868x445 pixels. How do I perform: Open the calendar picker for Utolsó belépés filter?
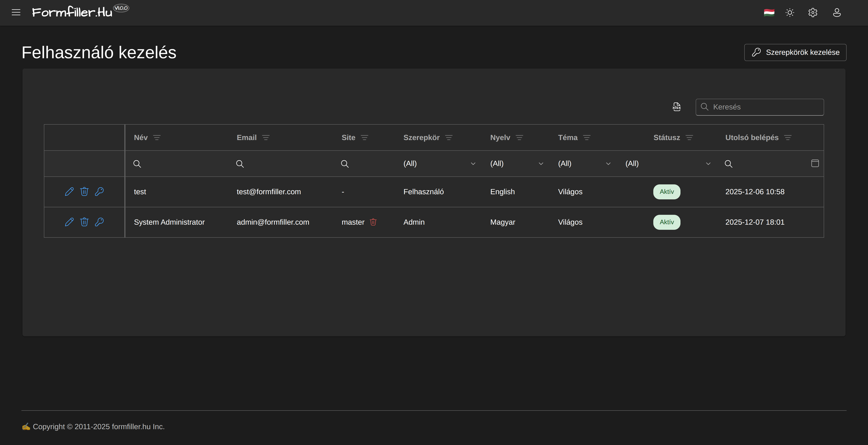pos(815,164)
